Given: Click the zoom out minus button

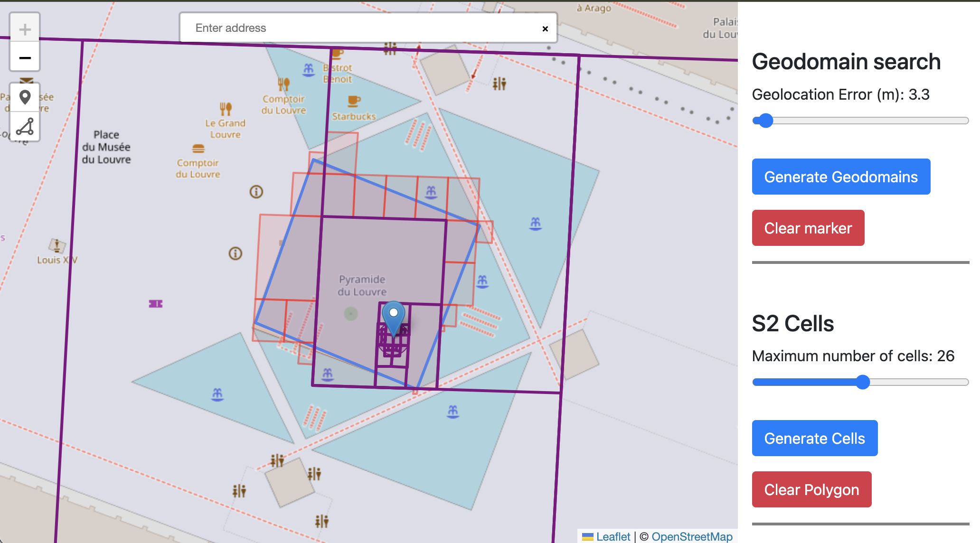Looking at the screenshot, I should (x=25, y=58).
